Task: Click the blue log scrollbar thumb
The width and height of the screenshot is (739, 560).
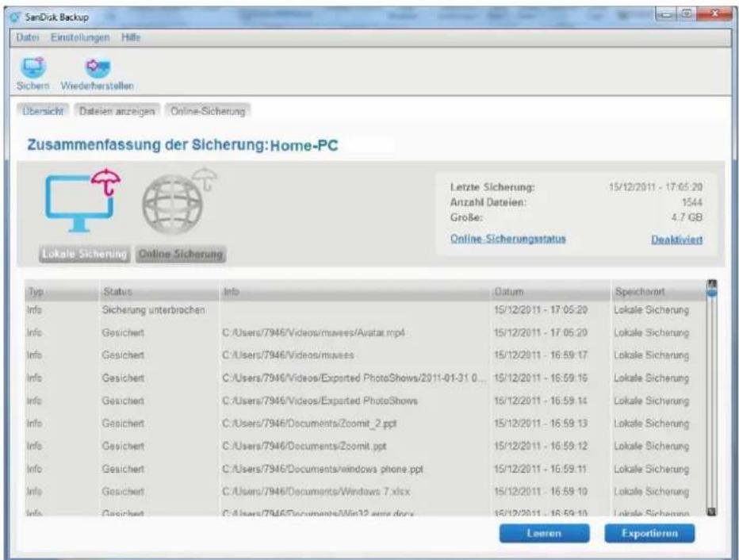Action: [x=712, y=293]
